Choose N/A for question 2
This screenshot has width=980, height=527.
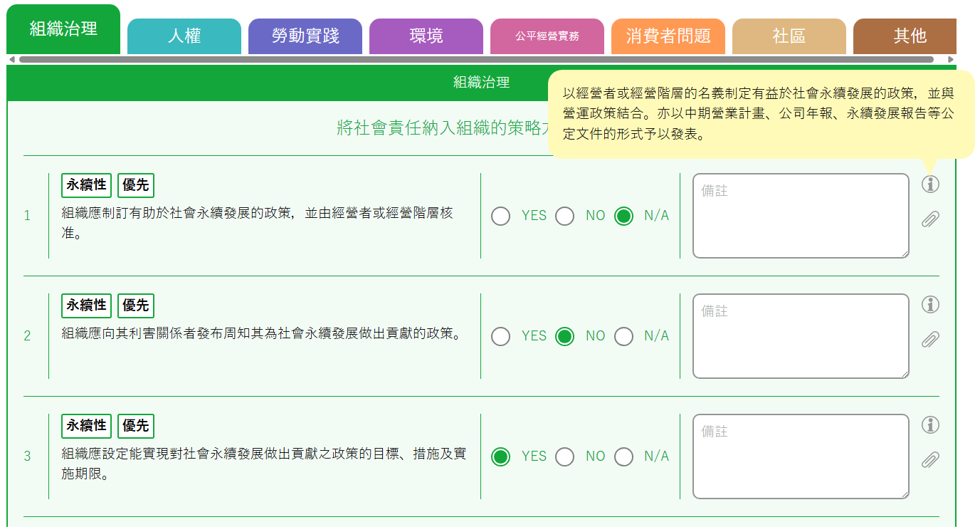click(624, 336)
